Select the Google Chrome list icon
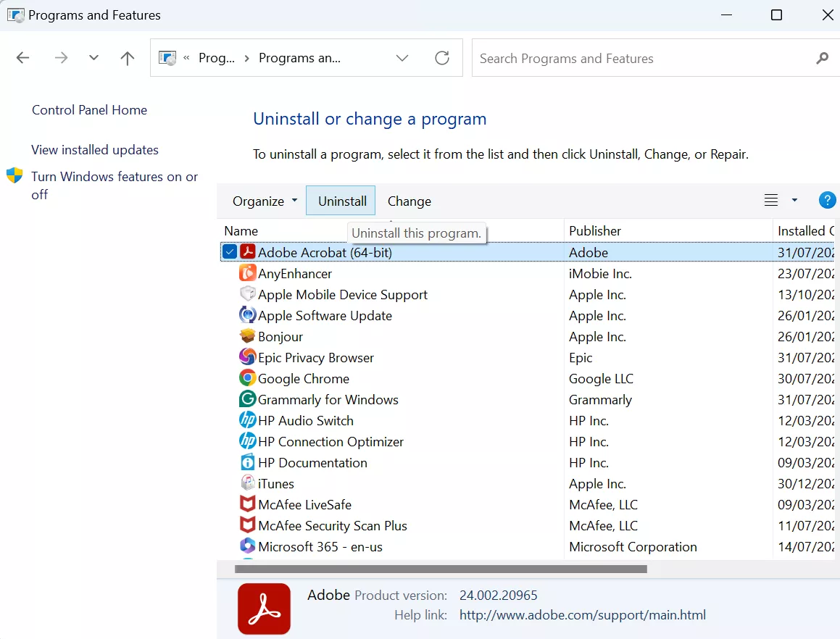The width and height of the screenshot is (840, 639). (247, 378)
